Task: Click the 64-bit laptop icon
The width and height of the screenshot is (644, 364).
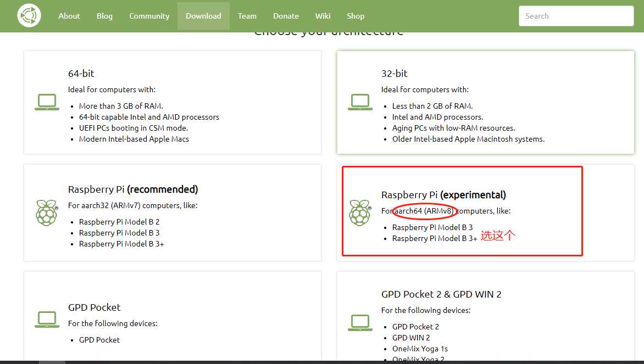Action: (47, 102)
